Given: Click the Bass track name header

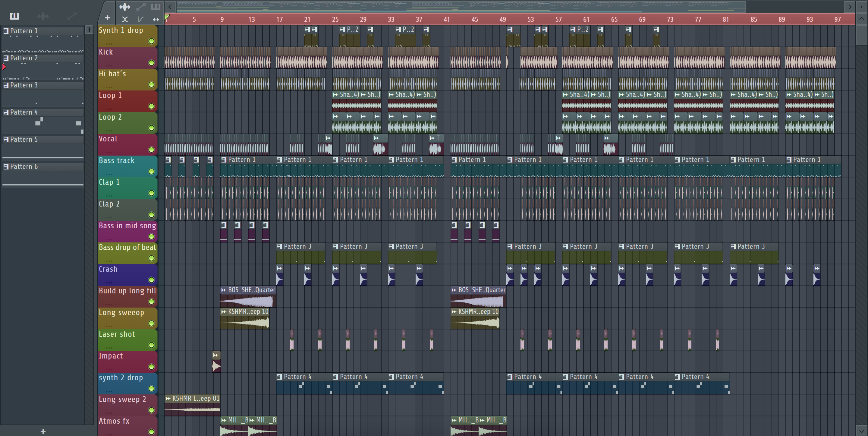Looking at the screenshot, I should click(117, 160).
